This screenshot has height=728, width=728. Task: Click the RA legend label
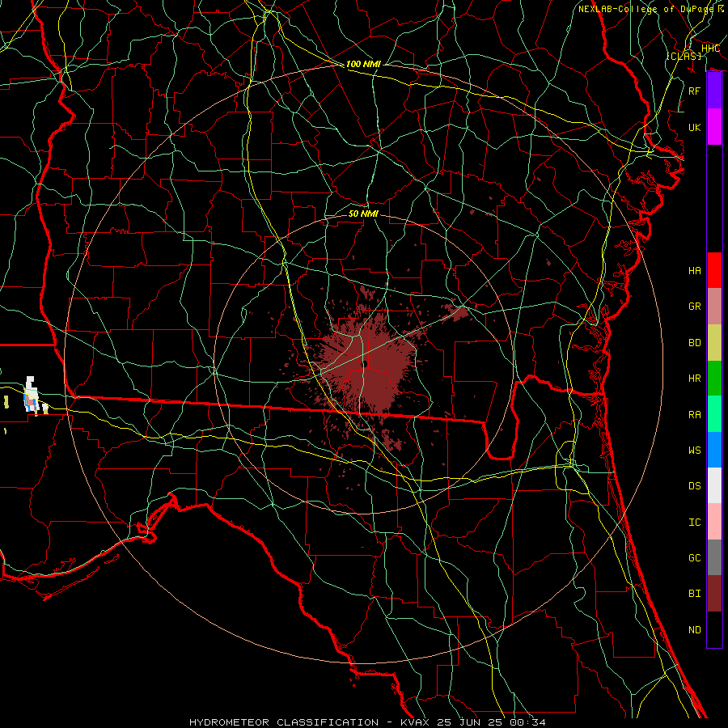pyautogui.click(x=695, y=415)
